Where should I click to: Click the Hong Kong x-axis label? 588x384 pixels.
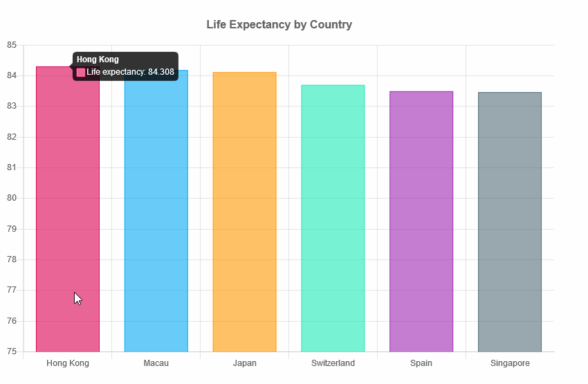coord(68,363)
